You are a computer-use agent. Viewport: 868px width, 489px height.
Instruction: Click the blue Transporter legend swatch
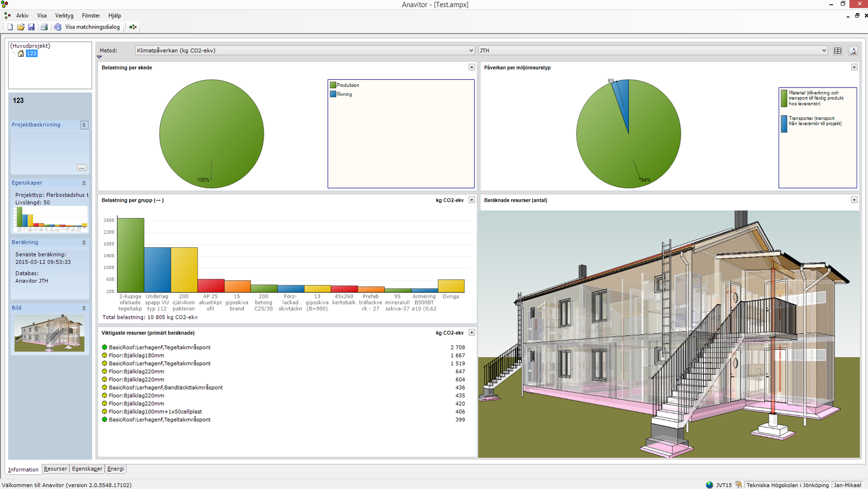point(784,124)
